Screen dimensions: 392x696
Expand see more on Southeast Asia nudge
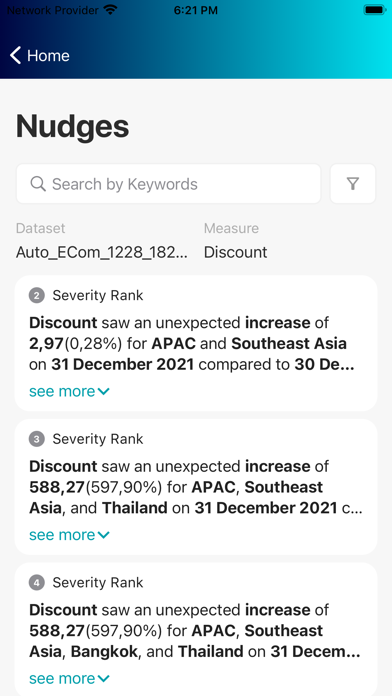69,392
